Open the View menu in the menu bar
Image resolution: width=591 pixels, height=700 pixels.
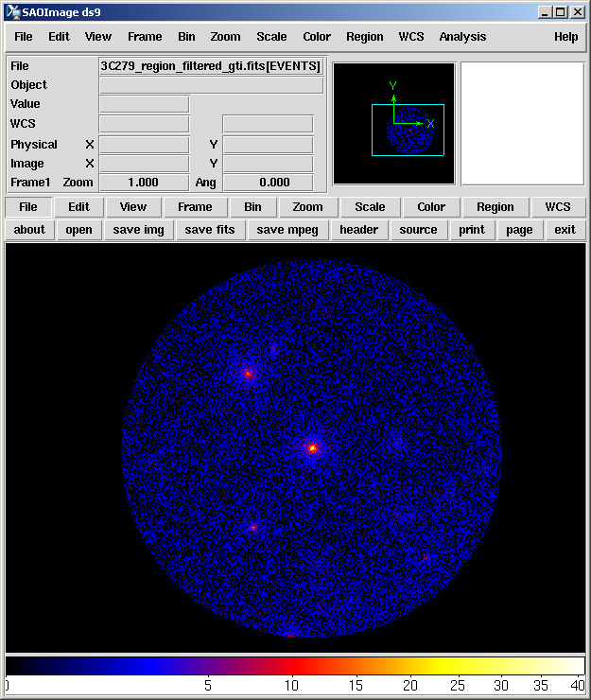pos(98,37)
